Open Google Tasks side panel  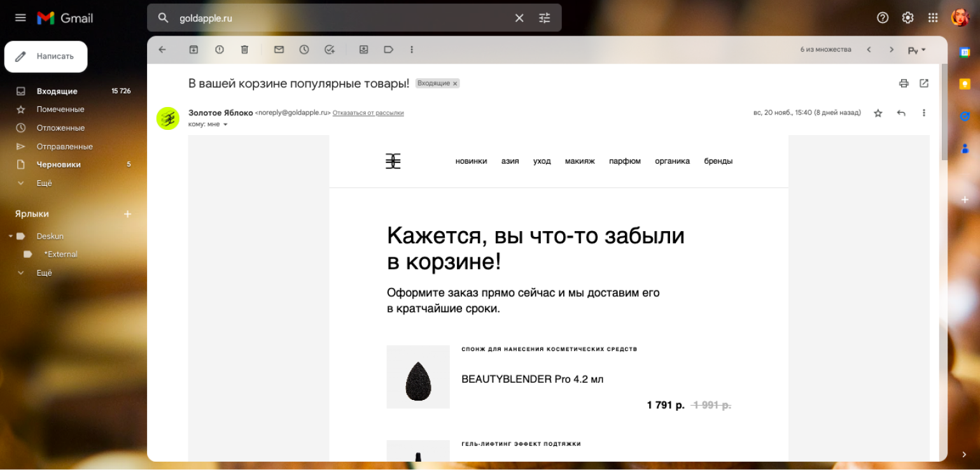(965, 116)
